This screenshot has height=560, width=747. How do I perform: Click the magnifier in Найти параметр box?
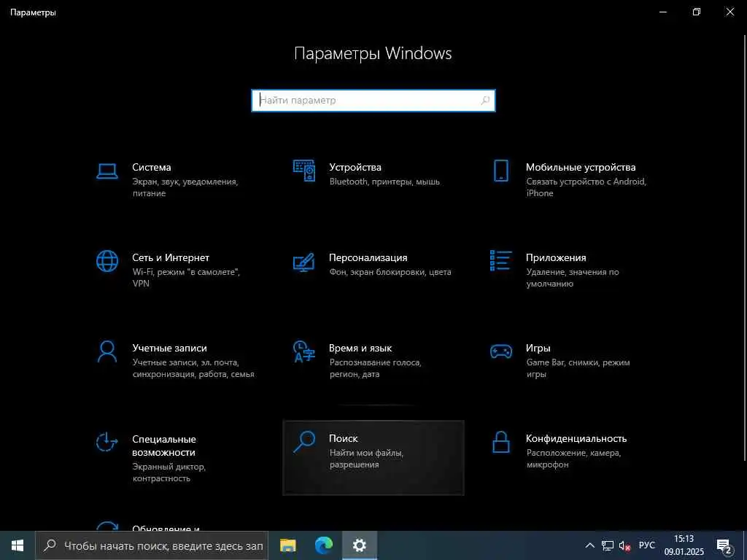tap(485, 101)
